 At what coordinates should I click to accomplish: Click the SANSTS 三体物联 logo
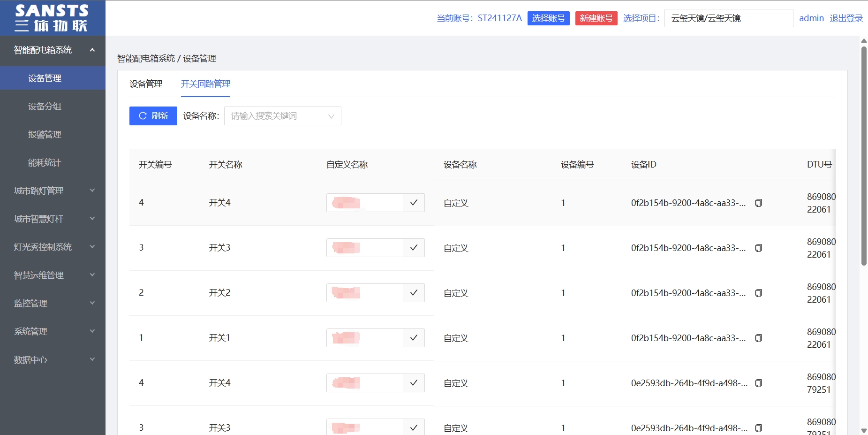point(52,18)
